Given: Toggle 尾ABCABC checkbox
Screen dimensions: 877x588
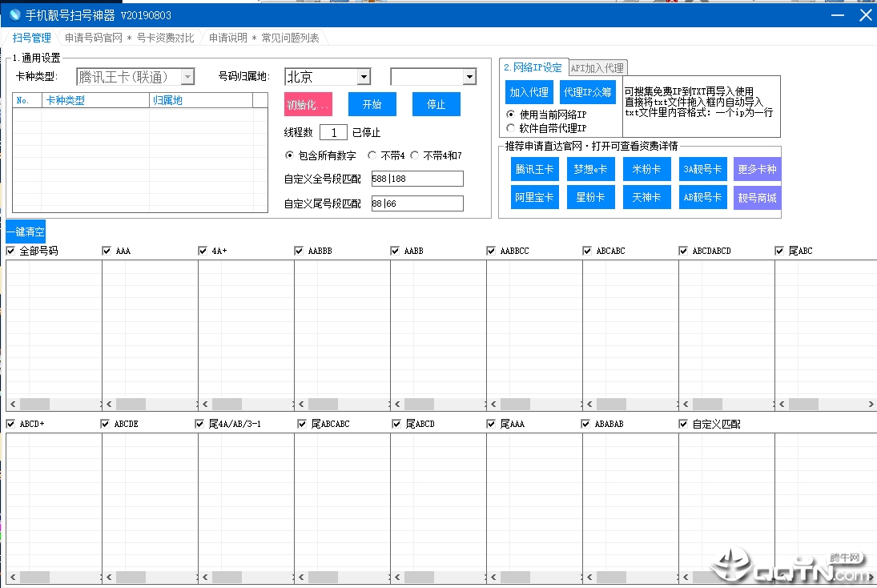Looking at the screenshot, I should 302,424.
